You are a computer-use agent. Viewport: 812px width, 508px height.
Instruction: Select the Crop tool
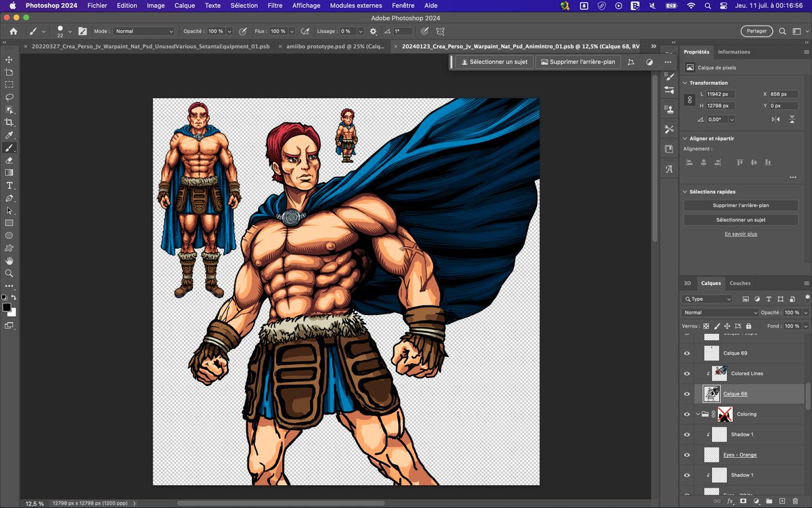9,123
